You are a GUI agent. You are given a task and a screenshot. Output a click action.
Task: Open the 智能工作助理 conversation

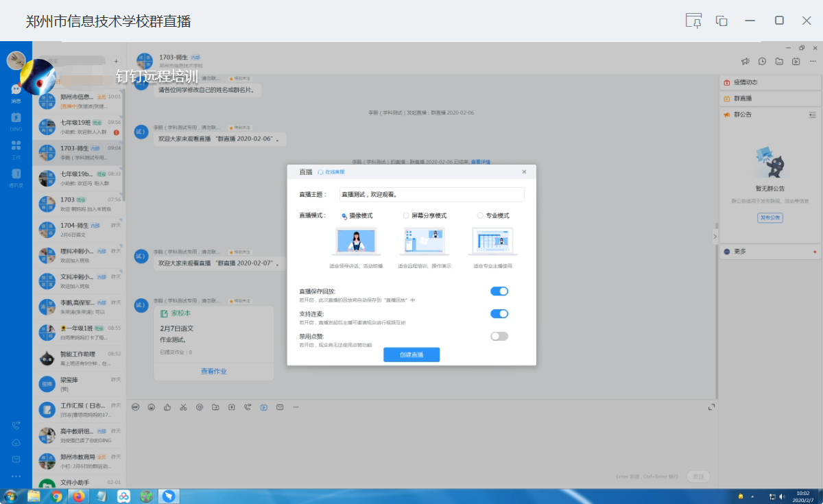79,358
